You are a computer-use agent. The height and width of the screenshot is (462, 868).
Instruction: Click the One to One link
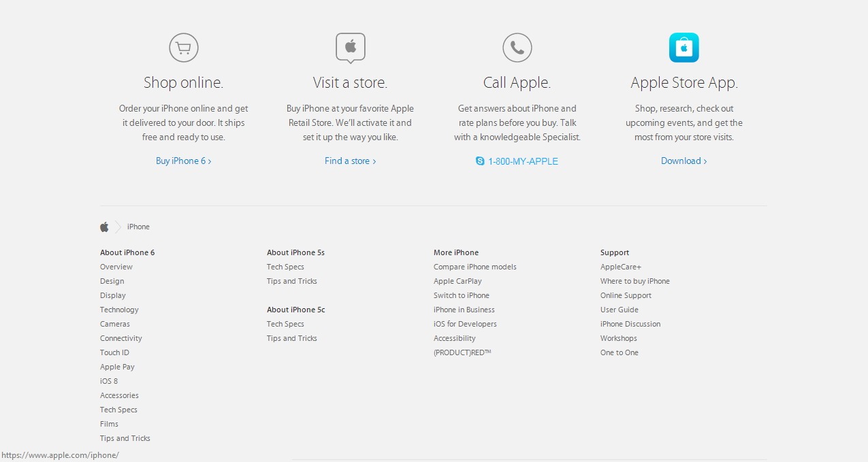pyautogui.click(x=620, y=352)
